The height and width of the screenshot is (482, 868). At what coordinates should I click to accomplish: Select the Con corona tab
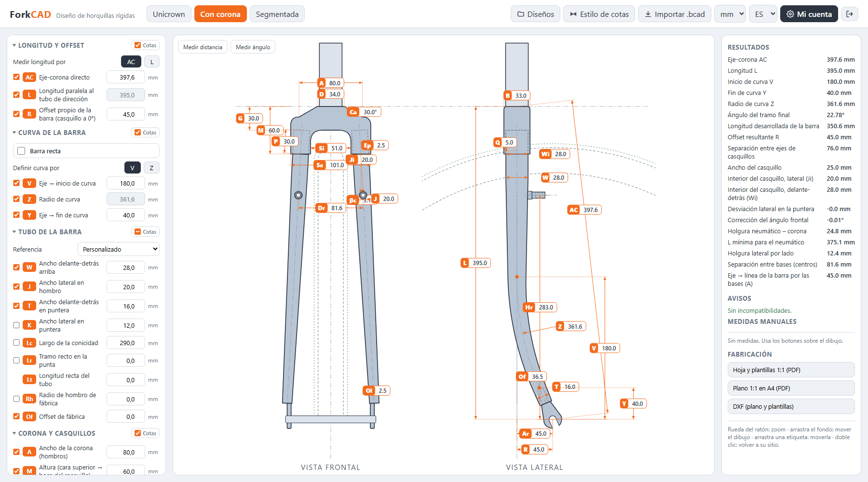pyautogui.click(x=220, y=14)
